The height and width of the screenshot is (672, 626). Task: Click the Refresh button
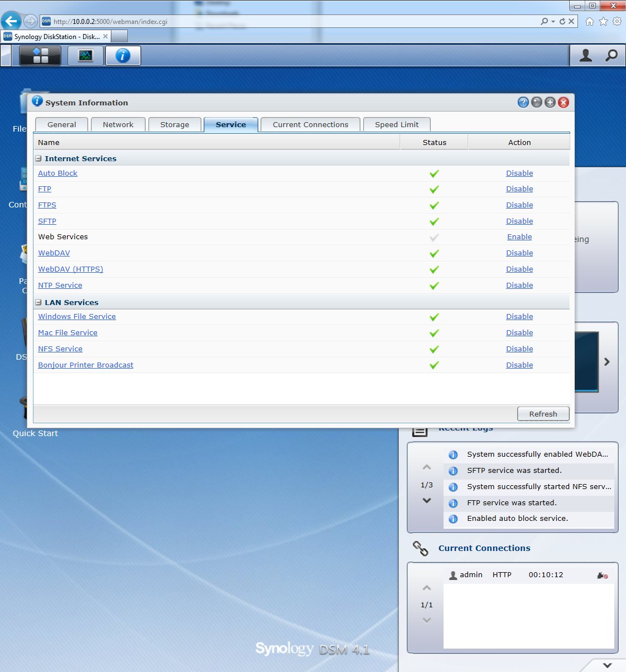(543, 414)
